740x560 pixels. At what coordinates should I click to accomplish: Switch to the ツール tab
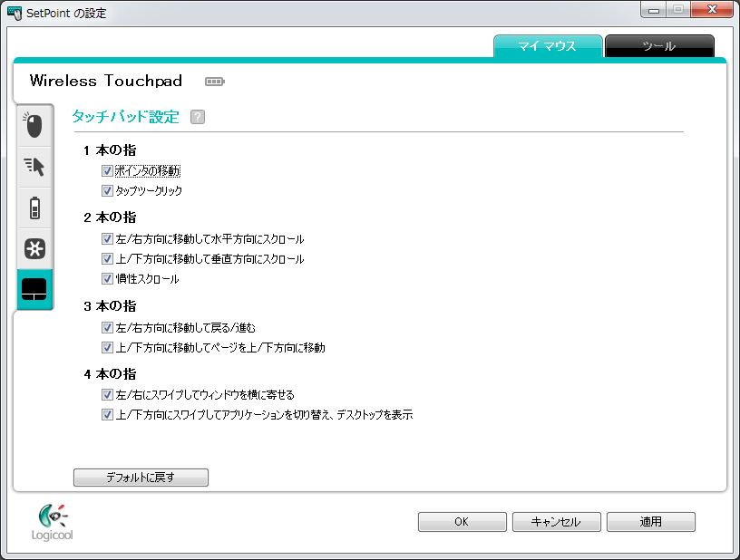[x=658, y=46]
